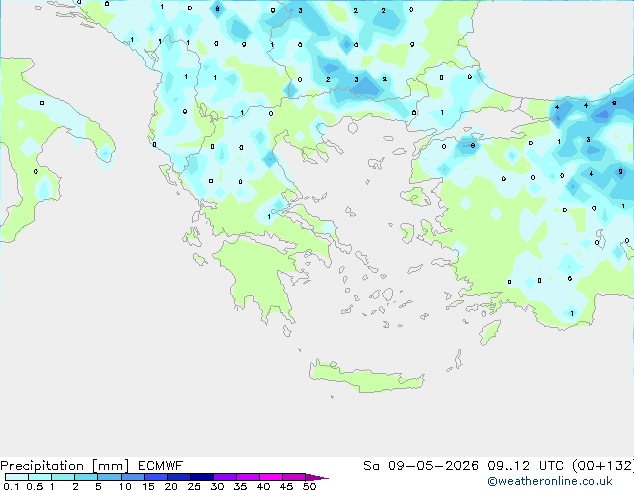Select the 35–40 mm magenta legend swatch
The height and width of the screenshot is (490, 634).
click(x=248, y=477)
